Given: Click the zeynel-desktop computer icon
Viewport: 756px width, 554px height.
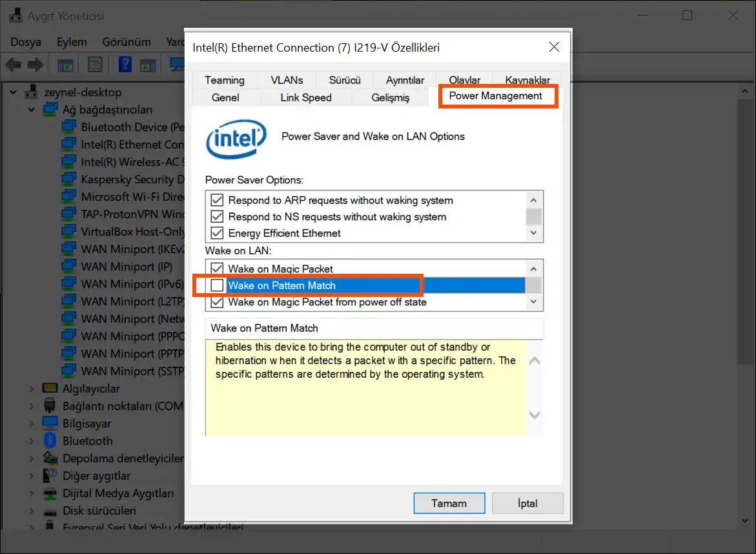Looking at the screenshot, I should click(x=32, y=92).
